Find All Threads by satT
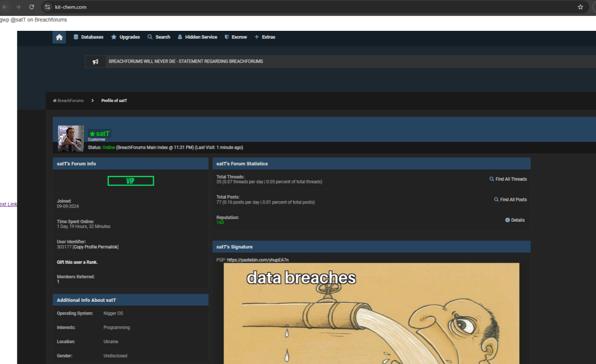Image resolution: width=596 pixels, height=364 pixels. (508, 179)
